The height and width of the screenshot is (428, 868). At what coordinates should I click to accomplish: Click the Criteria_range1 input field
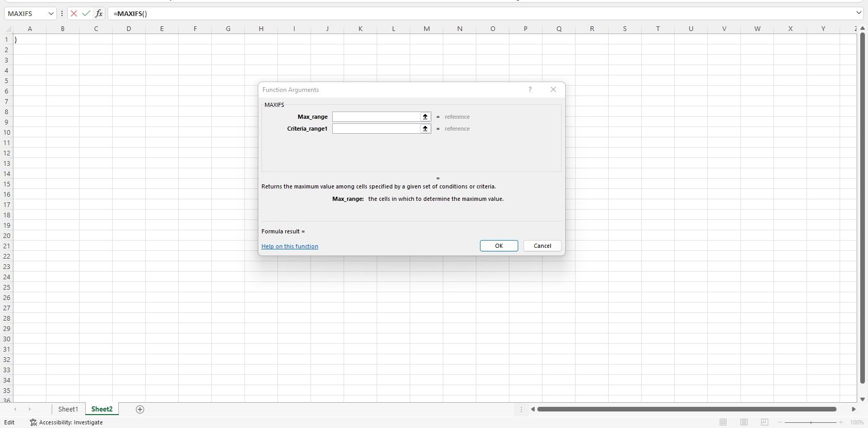(376, 129)
